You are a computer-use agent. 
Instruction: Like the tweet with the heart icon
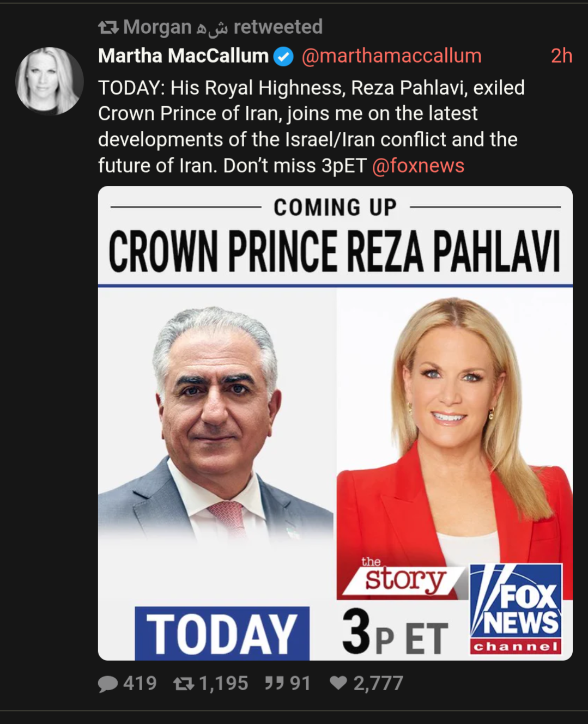[x=338, y=683]
